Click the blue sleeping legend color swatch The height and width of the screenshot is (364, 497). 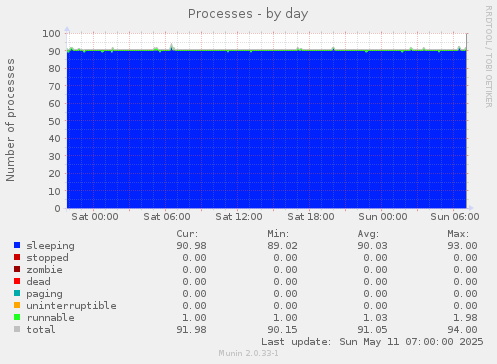pos(17,245)
